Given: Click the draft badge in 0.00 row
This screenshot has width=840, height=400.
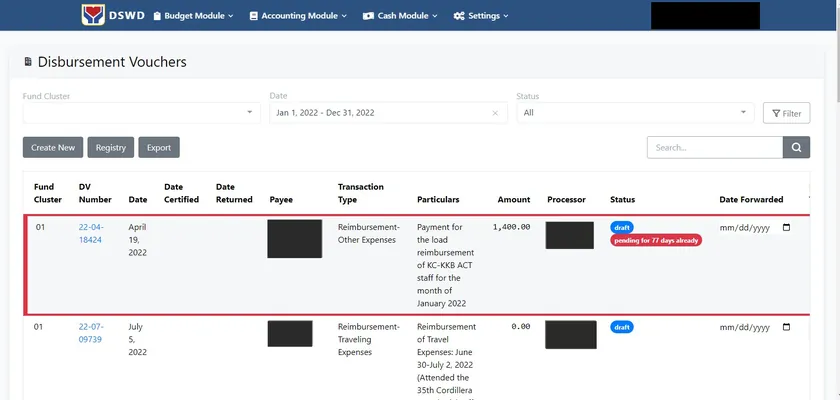Looking at the screenshot, I should point(622,327).
